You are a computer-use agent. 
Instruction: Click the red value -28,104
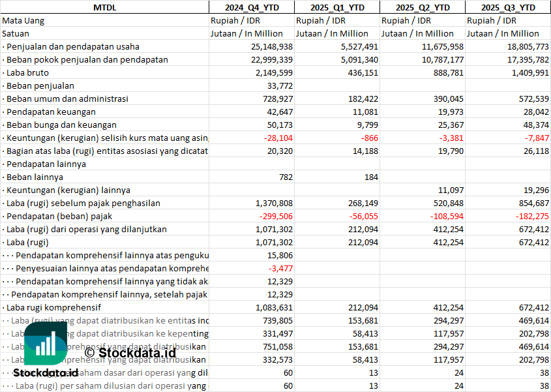coord(278,138)
